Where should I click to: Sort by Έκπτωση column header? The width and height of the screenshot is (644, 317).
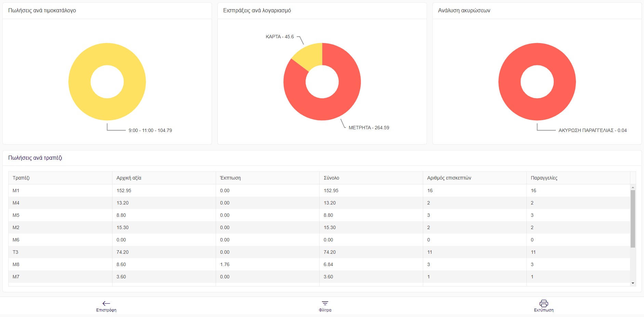coord(268,178)
